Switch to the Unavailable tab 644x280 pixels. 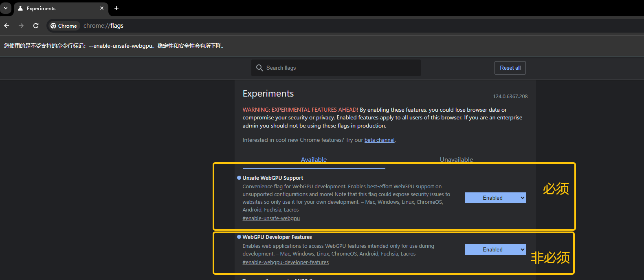(456, 159)
